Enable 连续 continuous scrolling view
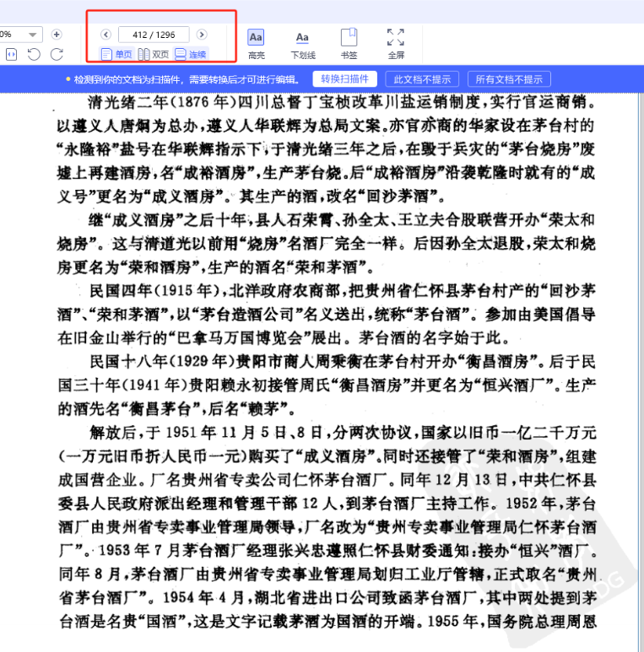The image size is (644, 652). tap(191, 55)
